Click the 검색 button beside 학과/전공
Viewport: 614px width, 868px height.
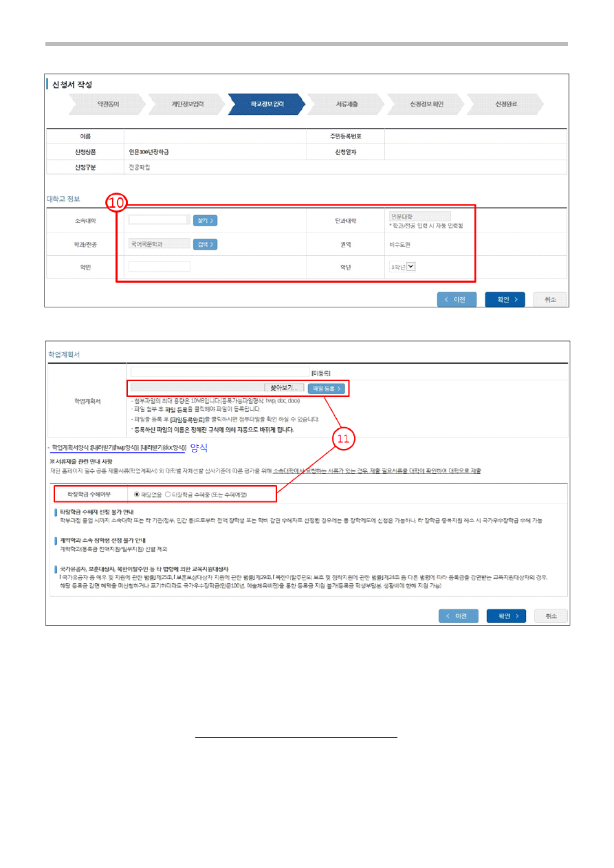[x=205, y=244]
